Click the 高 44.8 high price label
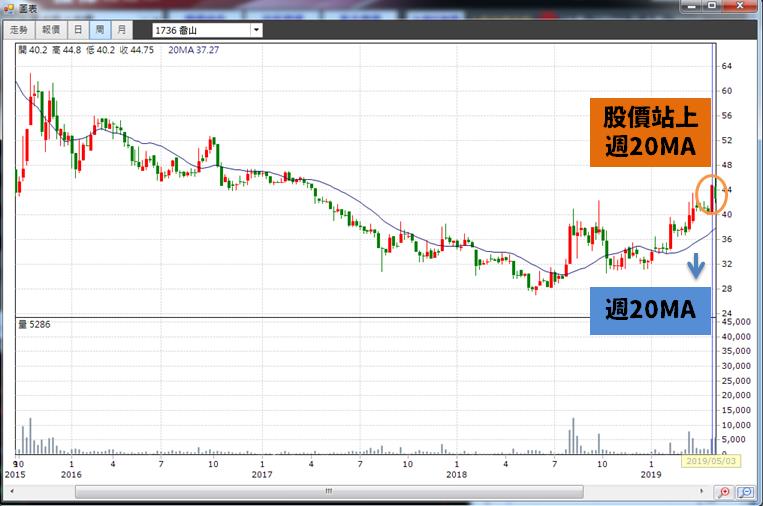The image size is (763, 506). point(67,50)
